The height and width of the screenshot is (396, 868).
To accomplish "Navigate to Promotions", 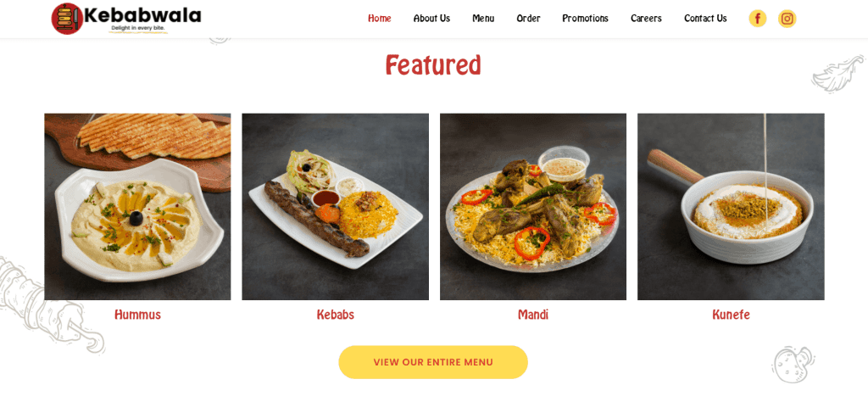I will 585,19.
